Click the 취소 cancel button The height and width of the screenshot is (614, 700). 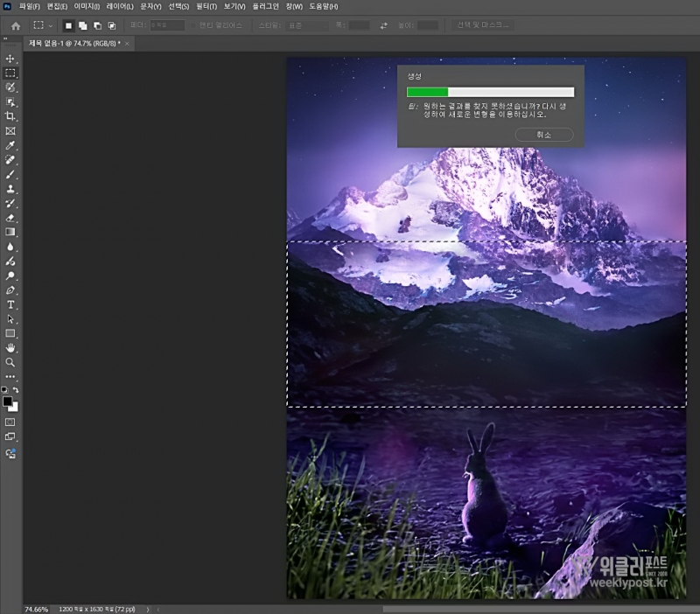(x=543, y=135)
